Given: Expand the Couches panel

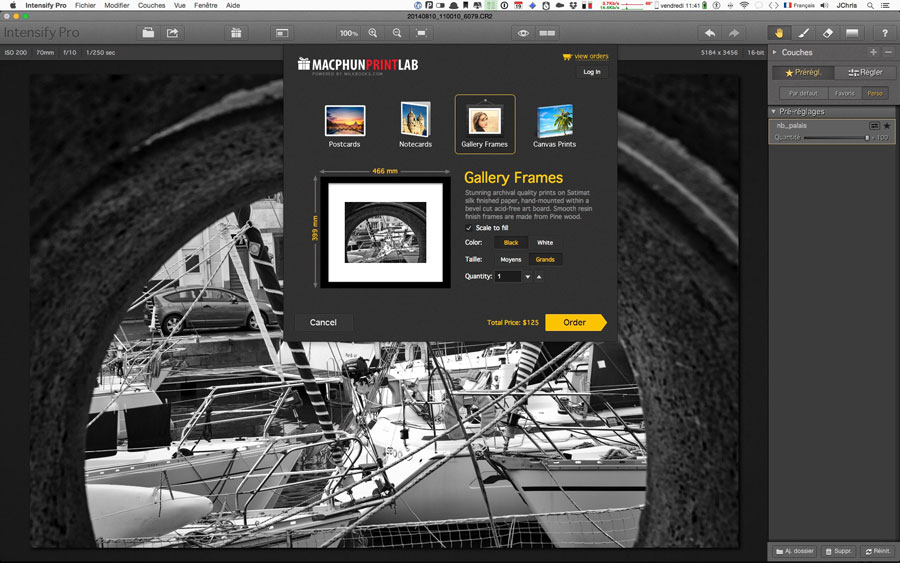Looking at the screenshot, I should 774,52.
